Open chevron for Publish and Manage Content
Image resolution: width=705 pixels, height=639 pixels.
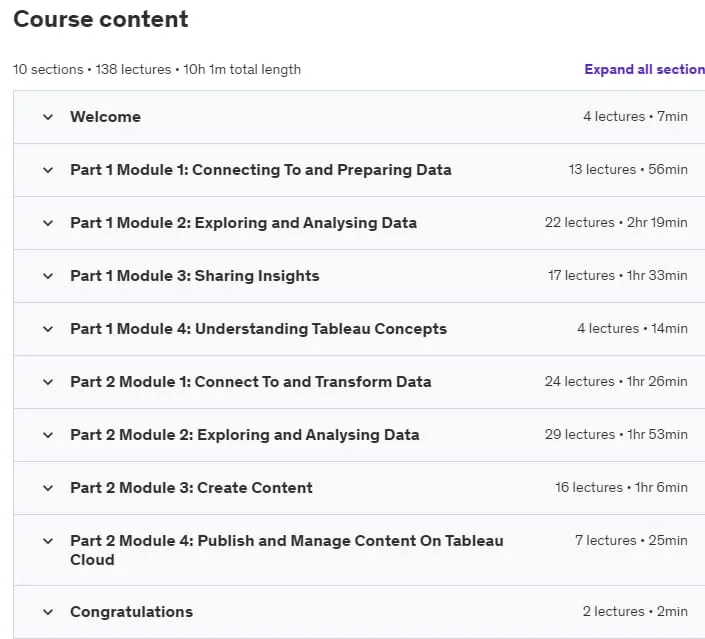(48, 541)
